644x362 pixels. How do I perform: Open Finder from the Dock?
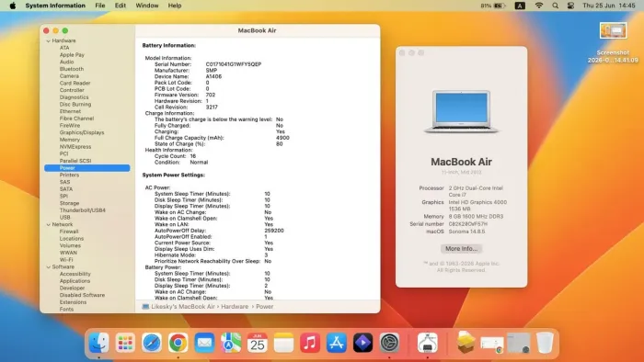coord(99,343)
